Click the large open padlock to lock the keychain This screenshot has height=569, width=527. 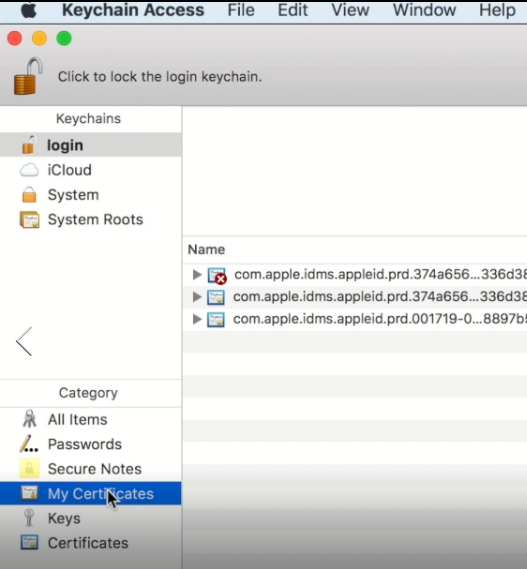[28, 76]
